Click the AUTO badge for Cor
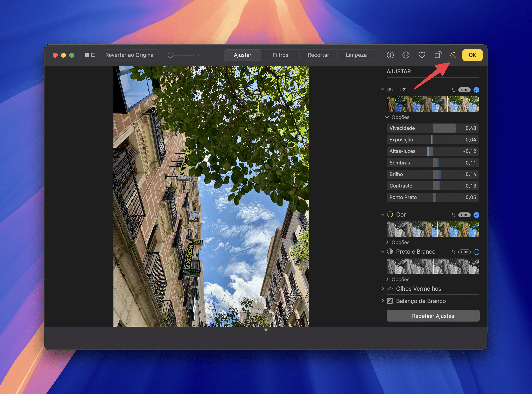The width and height of the screenshot is (532, 394). 464,215
